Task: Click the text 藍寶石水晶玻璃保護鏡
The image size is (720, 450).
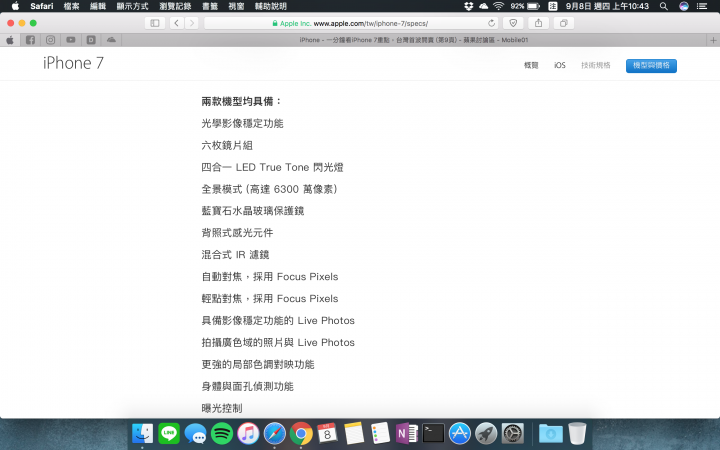Action: point(253,211)
